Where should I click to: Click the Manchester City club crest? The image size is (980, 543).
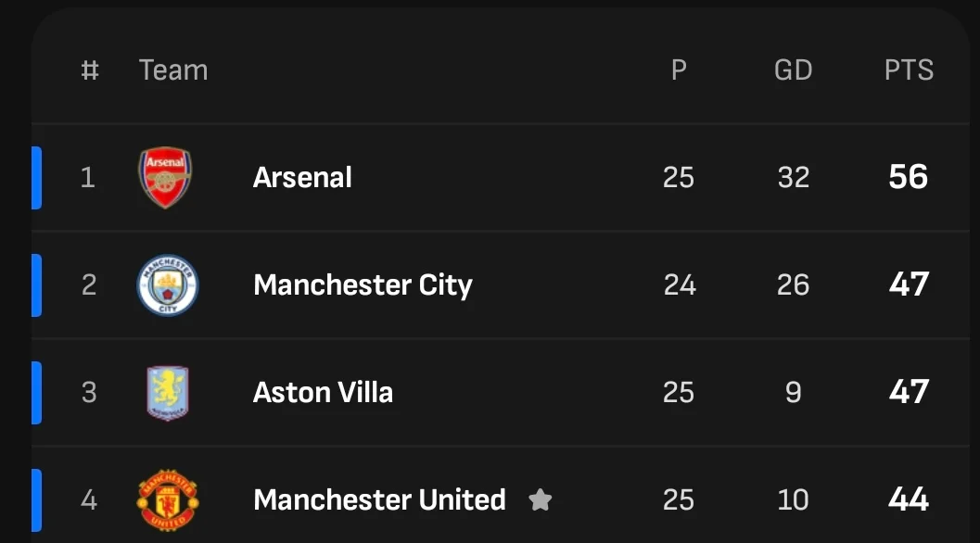[168, 285]
